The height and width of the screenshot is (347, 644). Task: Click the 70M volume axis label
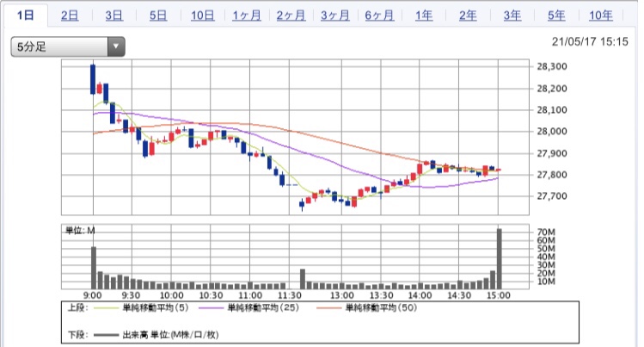click(x=546, y=232)
